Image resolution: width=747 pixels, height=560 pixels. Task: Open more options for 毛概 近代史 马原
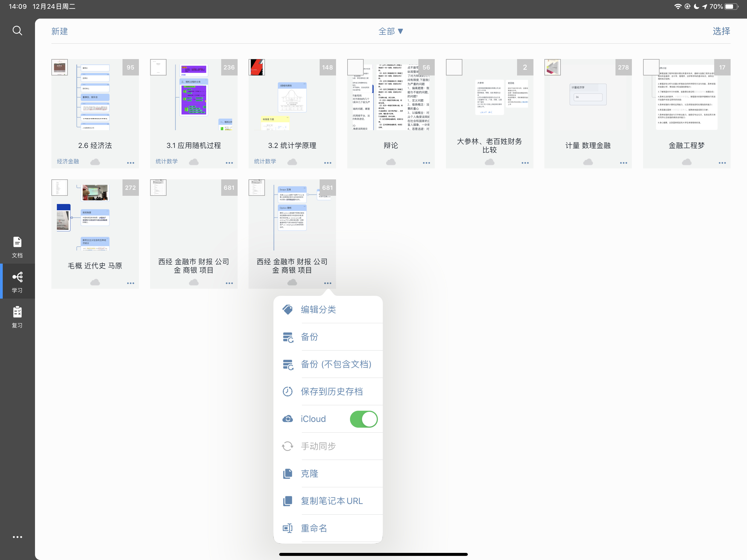pyautogui.click(x=130, y=283)
